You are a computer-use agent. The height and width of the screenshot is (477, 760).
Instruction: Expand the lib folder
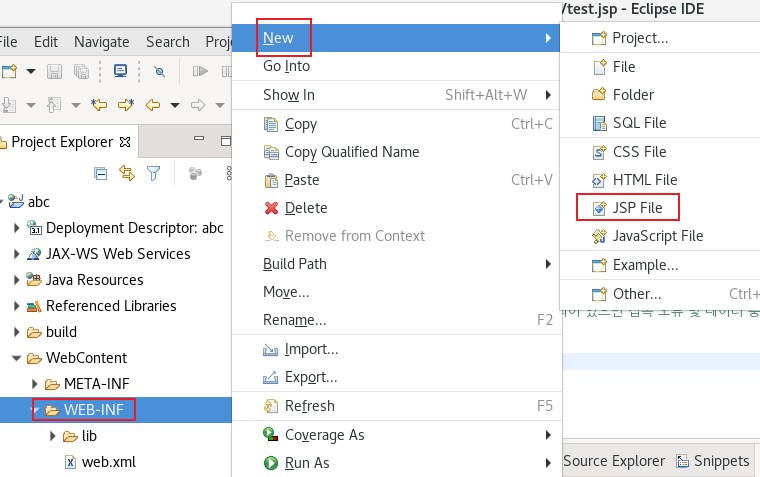pos(53,436)
